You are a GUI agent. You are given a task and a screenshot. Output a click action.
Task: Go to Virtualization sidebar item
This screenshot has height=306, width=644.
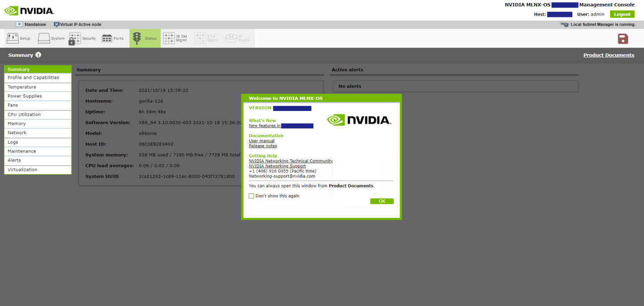pyautogui.click(x=22, y=170)
